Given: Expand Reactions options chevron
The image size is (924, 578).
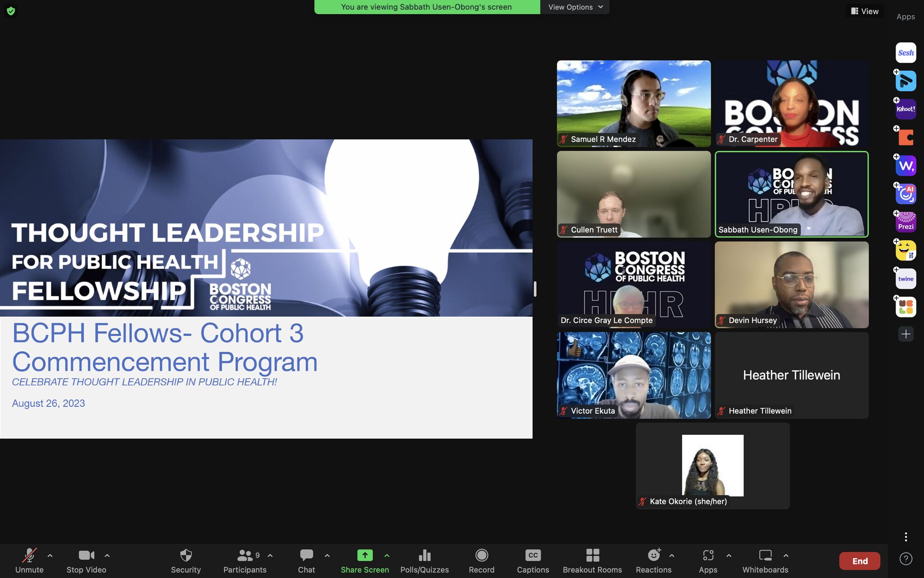Looking at the screenshot, I should tap(672, 555).
